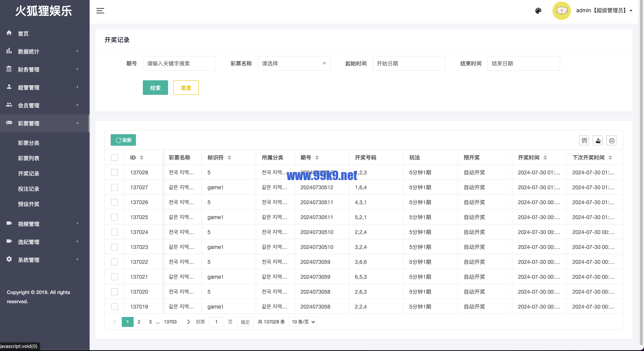The width and height of the screenshot is (644, 351).
Task: Expand the 超管管理 sidebar menu
Action: (x=45, y=87)
